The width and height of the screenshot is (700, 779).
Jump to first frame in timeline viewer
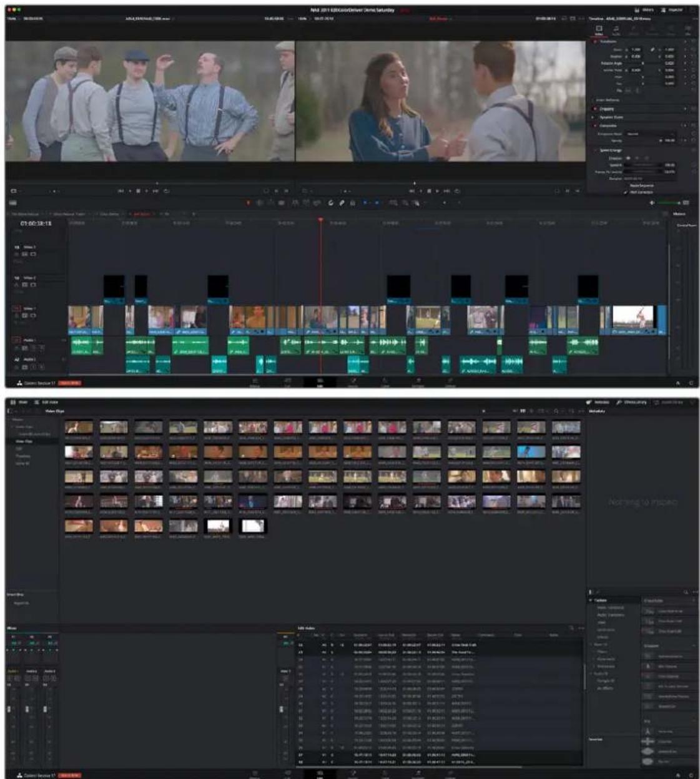pyautogui.click(x=412, y=191)
